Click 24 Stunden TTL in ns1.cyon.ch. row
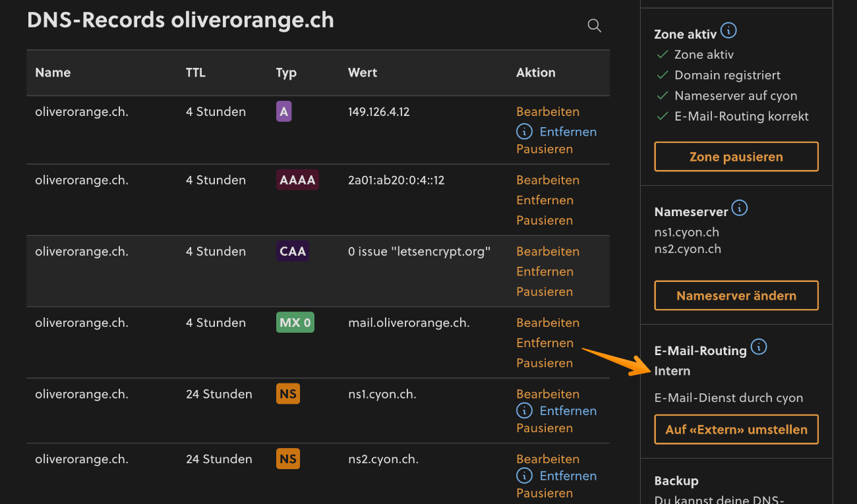This screenshot has width=857, height=504. coord(219,394)
